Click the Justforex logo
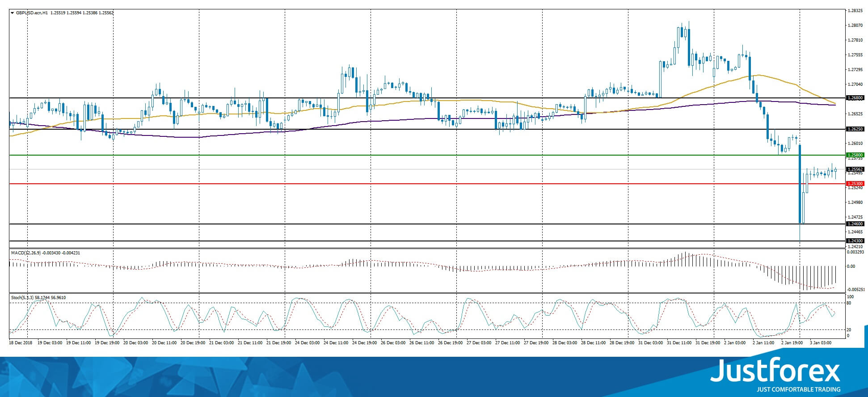The width and height of the screenshot is (868, 397). 775,372
